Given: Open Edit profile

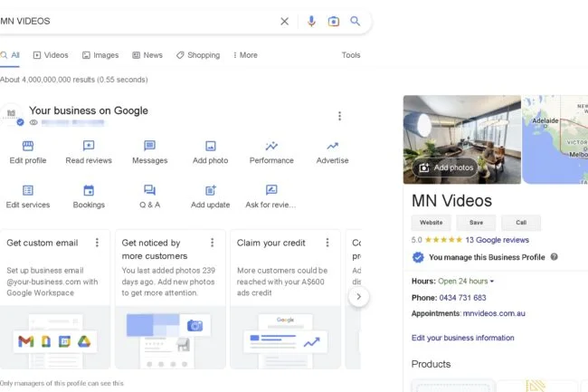Looking at the screenshot, I should (28, 153).
